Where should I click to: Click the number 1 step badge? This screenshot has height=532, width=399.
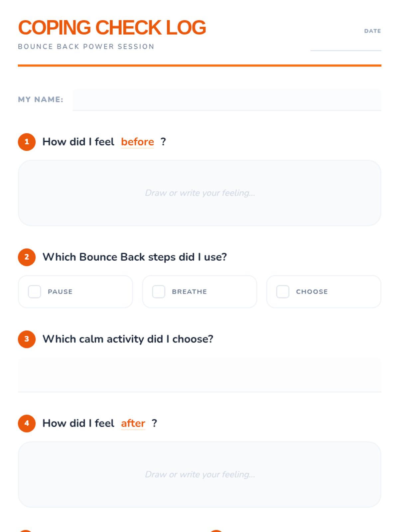27,142
